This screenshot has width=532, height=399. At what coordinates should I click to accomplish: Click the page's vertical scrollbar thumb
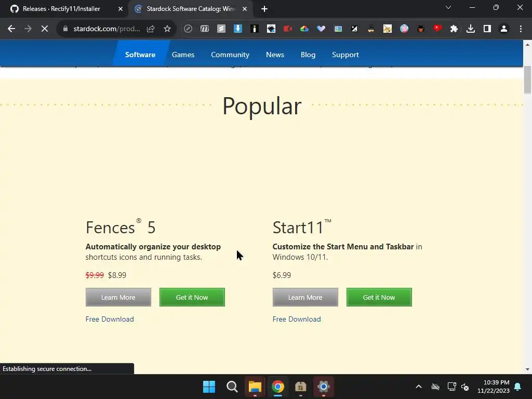[x=527, y=79]
